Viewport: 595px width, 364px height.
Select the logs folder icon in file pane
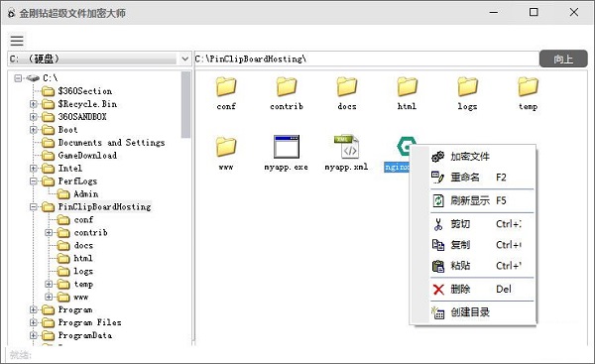point(467,87)
